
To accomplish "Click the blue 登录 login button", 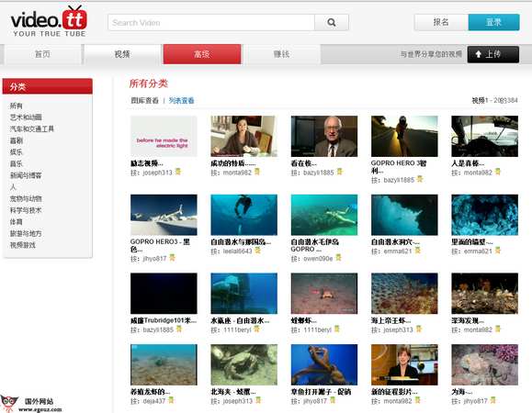I will [x=493, y=22].
